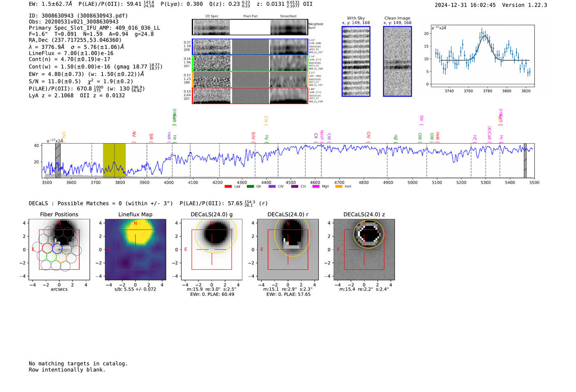Select the red-bordered fiber 2D spectrum row
The width and height of the screenshot is (576, 392).
click(x=250, y=95)
